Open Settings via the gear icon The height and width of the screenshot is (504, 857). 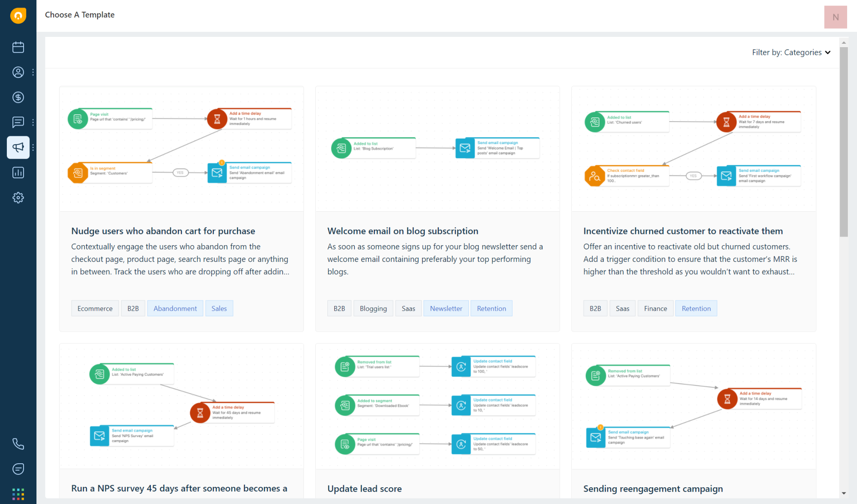pyautogui.click(x=18, y=198)
